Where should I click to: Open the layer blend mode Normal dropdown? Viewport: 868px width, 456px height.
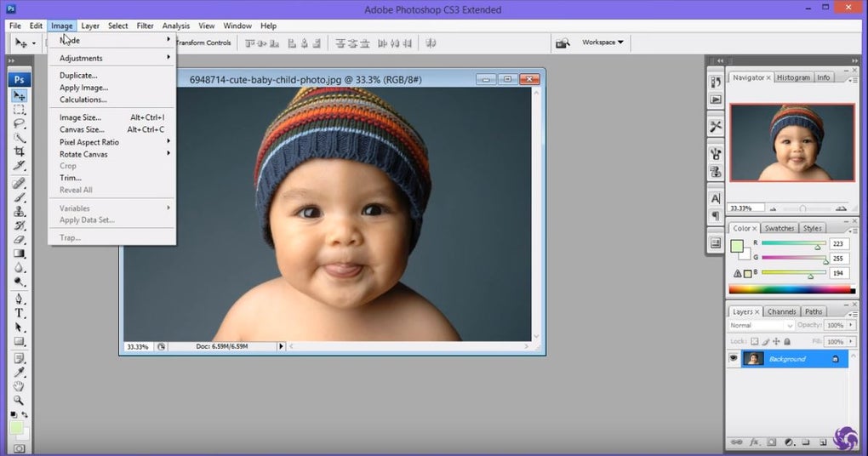(761, 325)
